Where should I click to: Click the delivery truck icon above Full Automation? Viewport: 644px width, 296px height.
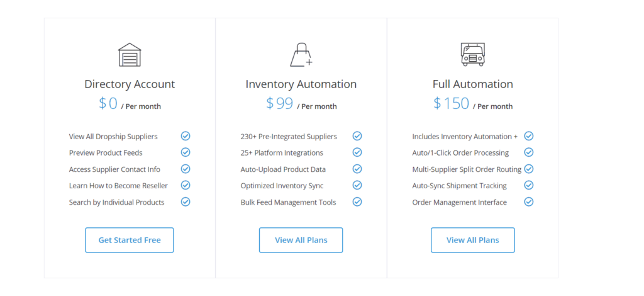[473, 55]
